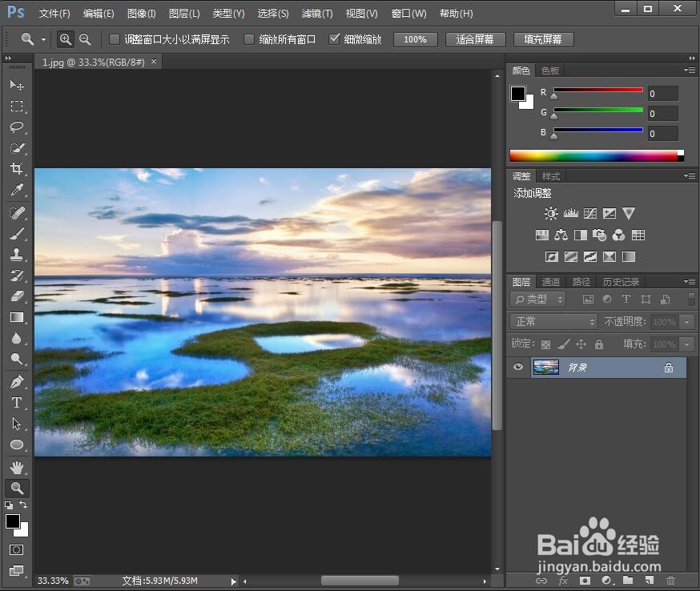Select the Quick Selection tool
This screenshot has height=591, width=700.
click(17, 147)
